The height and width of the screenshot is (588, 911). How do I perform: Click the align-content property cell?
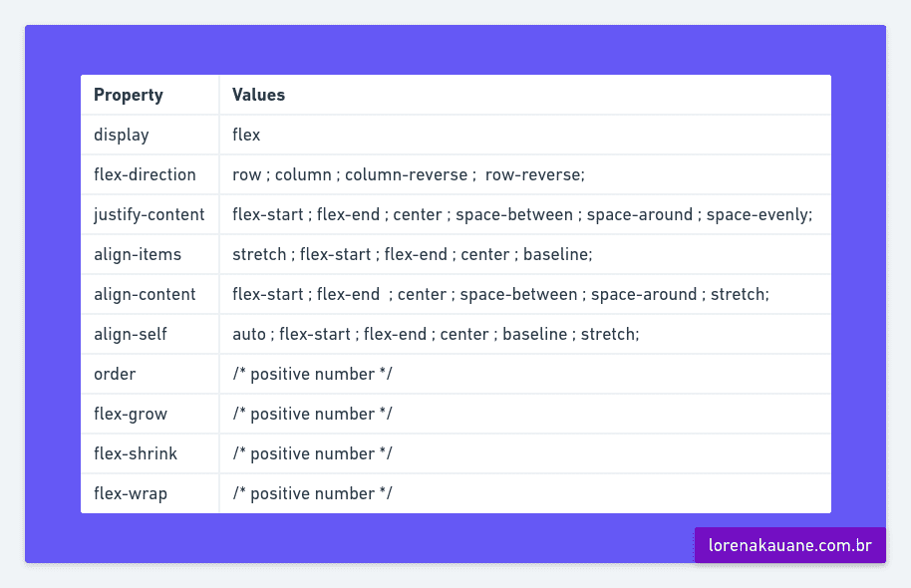(x=145, y=294)
